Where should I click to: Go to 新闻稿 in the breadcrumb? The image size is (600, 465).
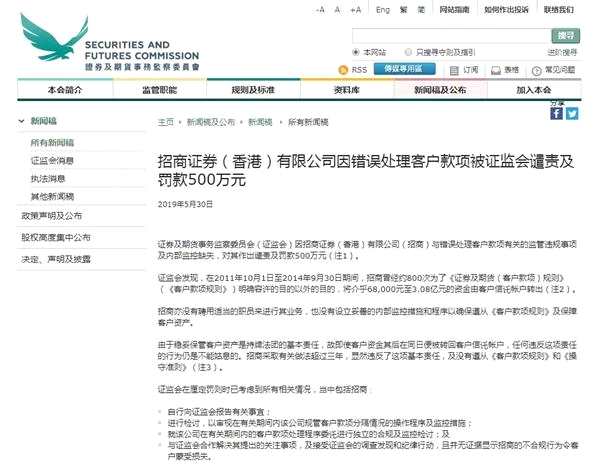tap(260, 122)
